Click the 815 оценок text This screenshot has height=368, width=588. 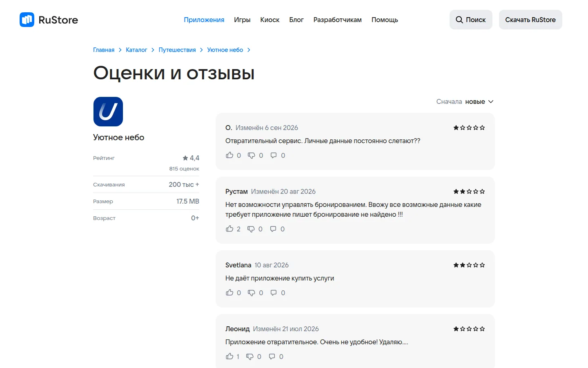184,168
